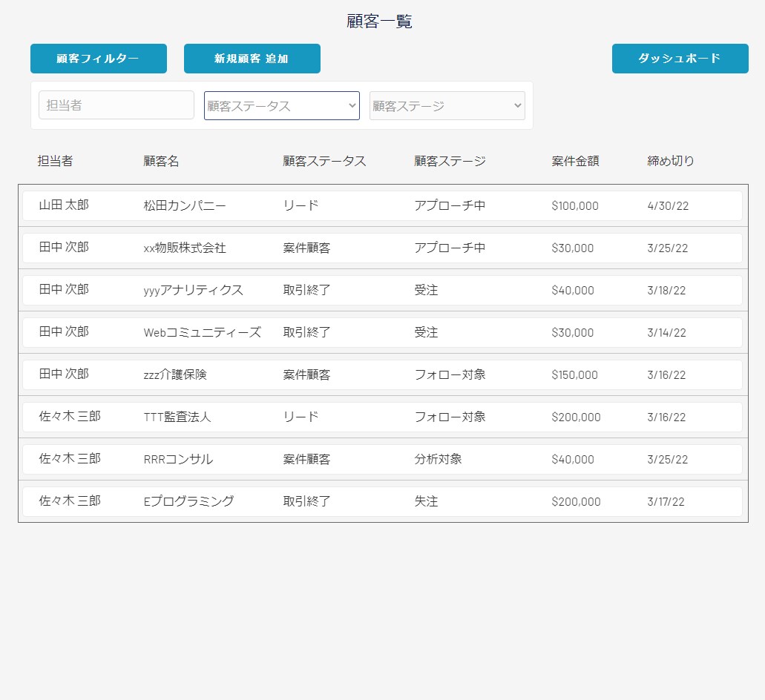
Task: Select customer yyyアナリティクス
Action: pyautogui.click(x=193, y=291)
